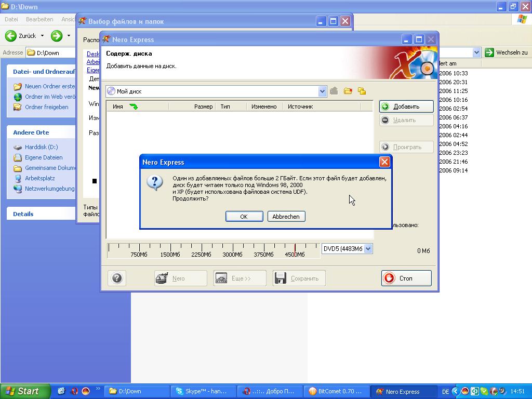The height and width of the screenshot is (399, 532).
Task: Switch to Nero Express taskbar button
Action: coord(403,391)
